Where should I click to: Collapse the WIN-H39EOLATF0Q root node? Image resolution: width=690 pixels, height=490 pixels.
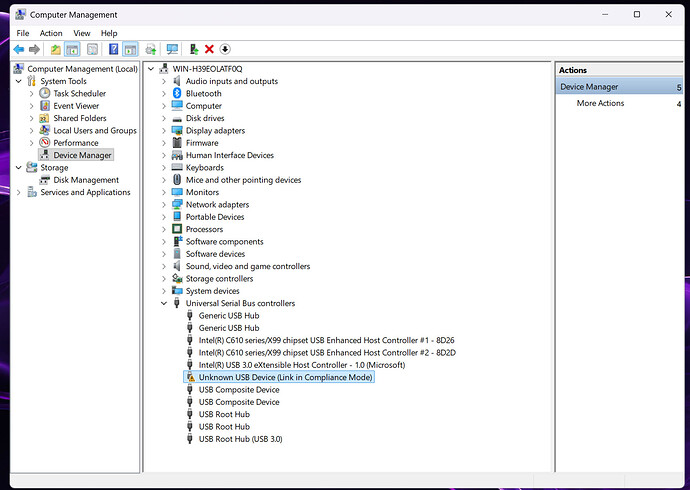pos(151,69)
